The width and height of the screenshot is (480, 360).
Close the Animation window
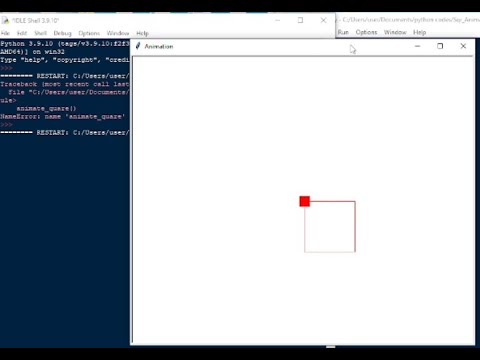(x=463, y=46)
